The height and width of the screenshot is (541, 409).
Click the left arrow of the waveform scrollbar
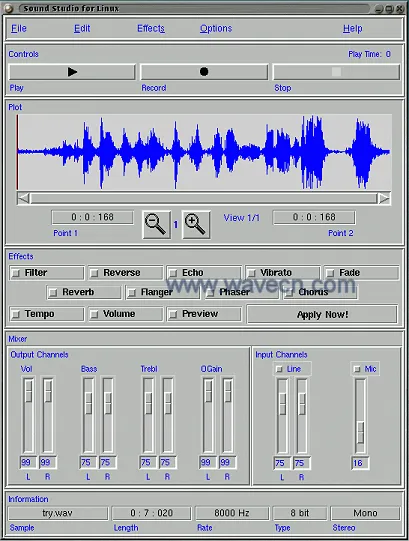pyautogui.click(x=23, y=198)
